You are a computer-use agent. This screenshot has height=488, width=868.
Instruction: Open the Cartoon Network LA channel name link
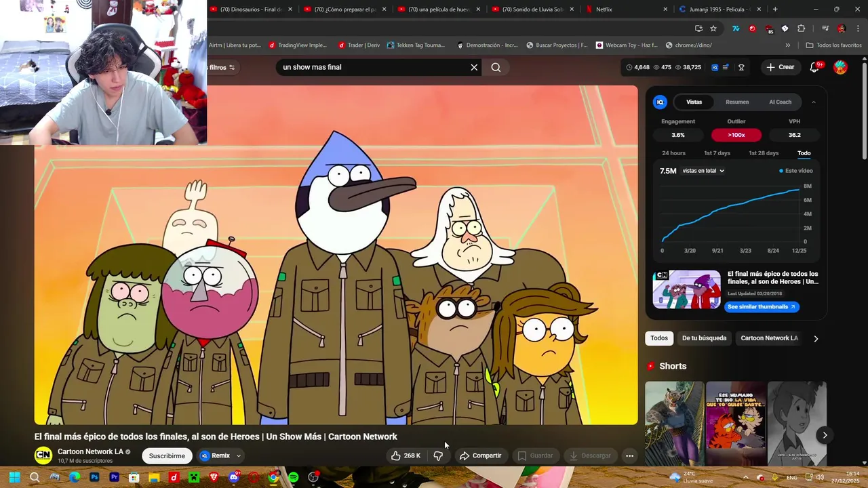click(90, 451)
